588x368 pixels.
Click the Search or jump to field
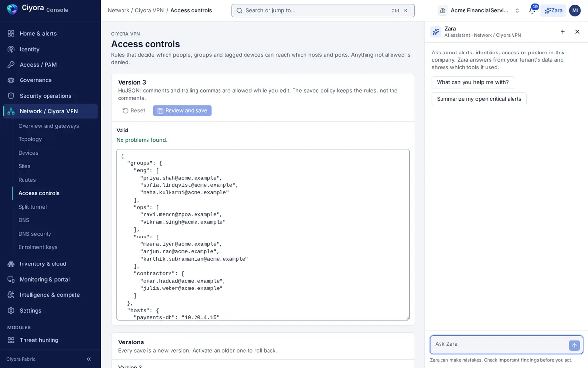(x=323, y=10)
